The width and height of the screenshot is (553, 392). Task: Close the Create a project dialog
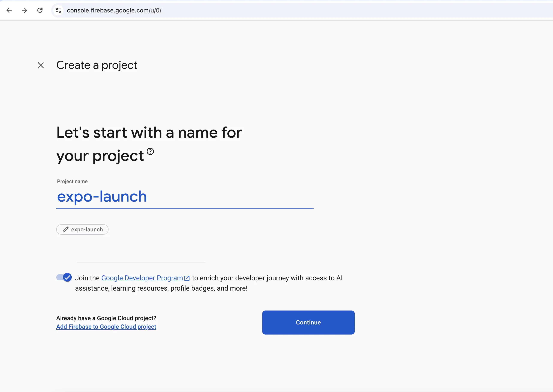(x=41, y=65)
